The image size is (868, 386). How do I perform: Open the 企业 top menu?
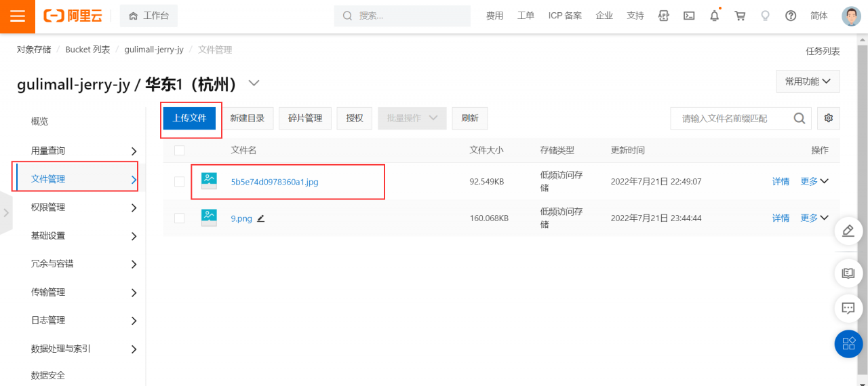coord(604,16)
